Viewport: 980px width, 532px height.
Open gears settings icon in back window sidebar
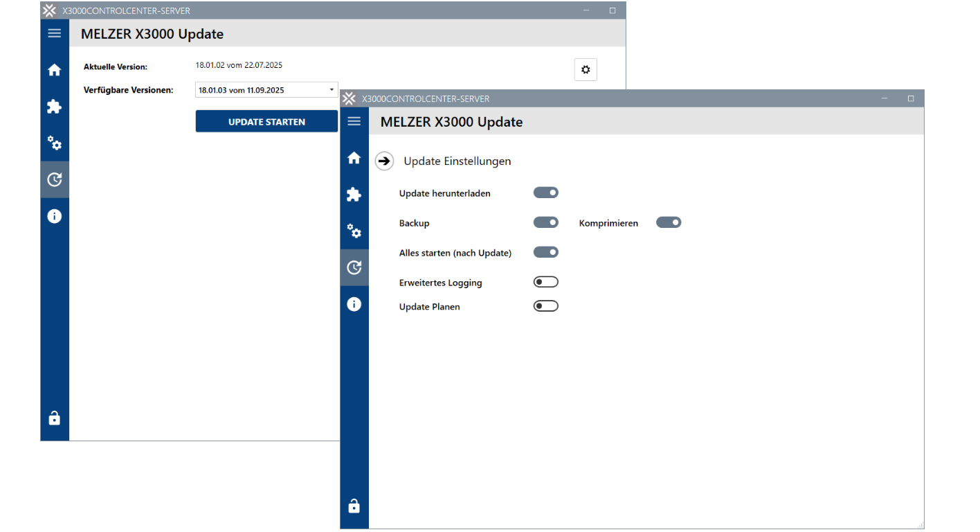coord(54,143)
